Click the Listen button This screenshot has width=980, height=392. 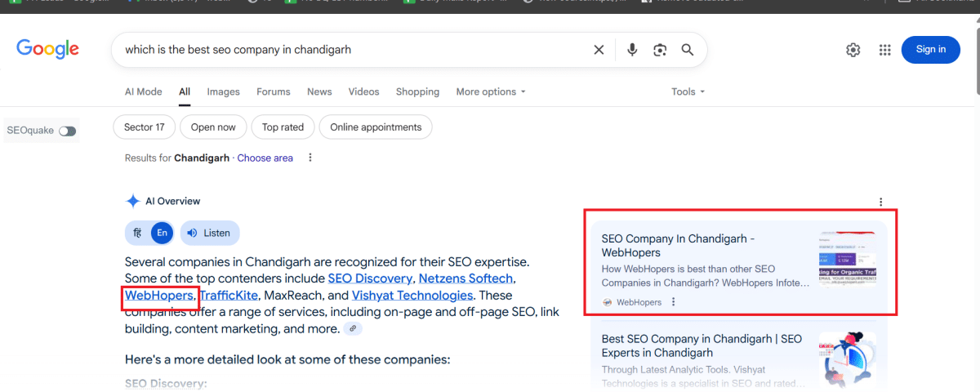[210, 233]
